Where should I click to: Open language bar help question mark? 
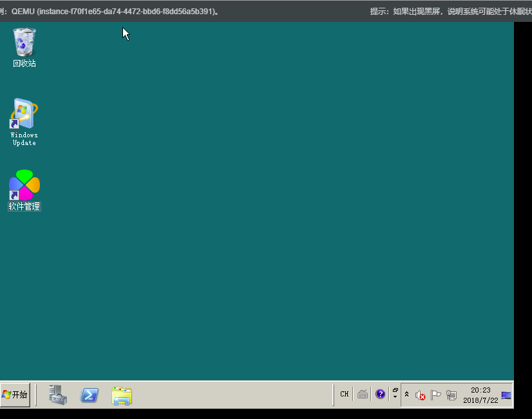click(x=380, y=394)
